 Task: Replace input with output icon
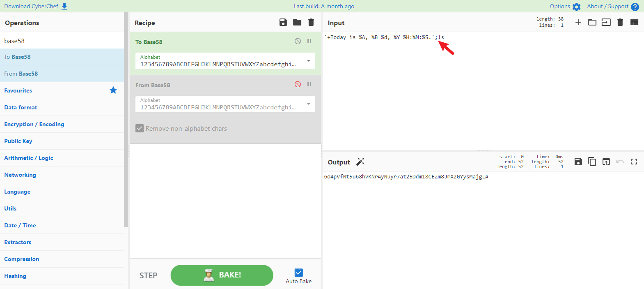(606, 162)
